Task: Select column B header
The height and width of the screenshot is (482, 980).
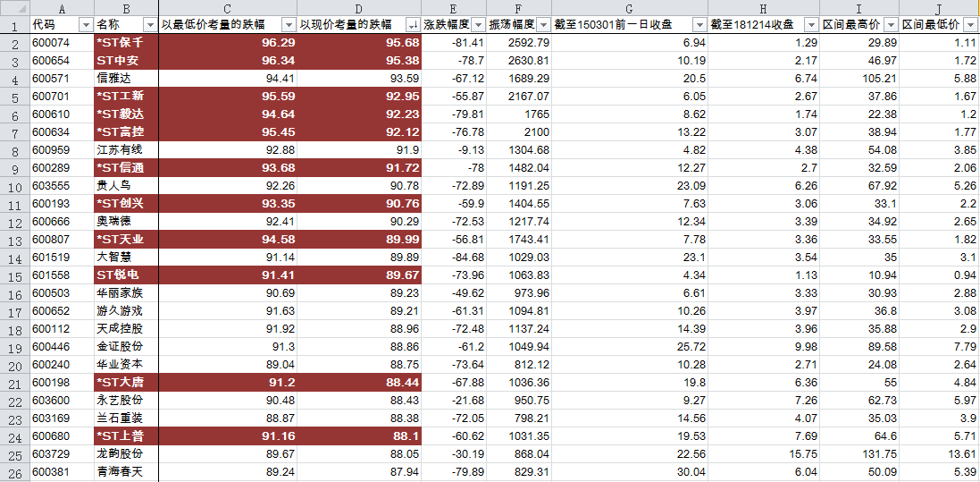Action: pyautogui.click(x=126, y=8)
